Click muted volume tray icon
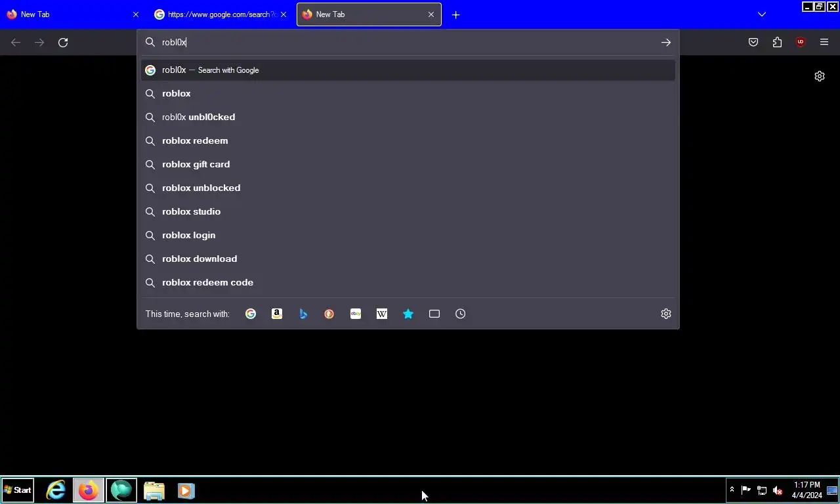 point(778,490)
